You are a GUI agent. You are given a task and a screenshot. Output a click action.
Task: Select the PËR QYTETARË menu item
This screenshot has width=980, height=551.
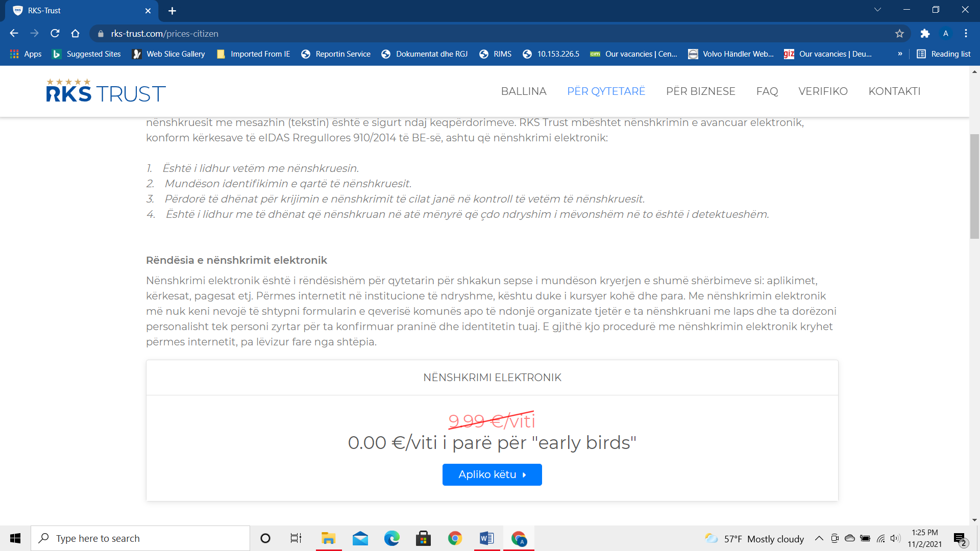click(606, 91)
